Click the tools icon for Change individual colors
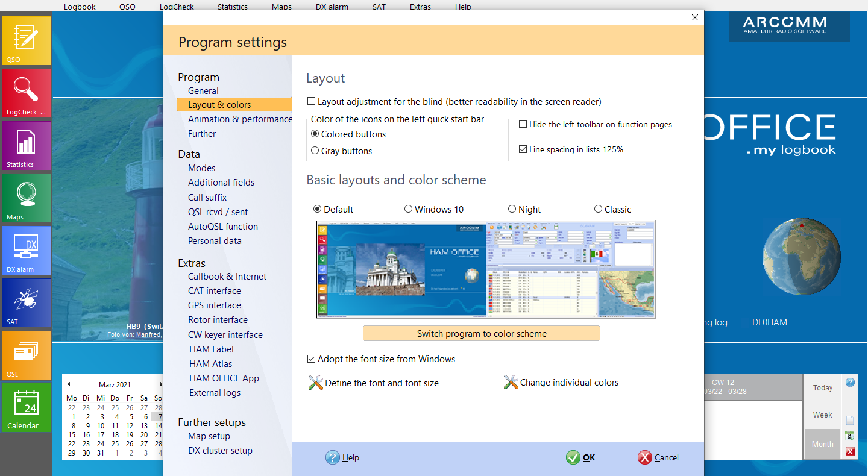868x476 pixels. tap(511, 383)
